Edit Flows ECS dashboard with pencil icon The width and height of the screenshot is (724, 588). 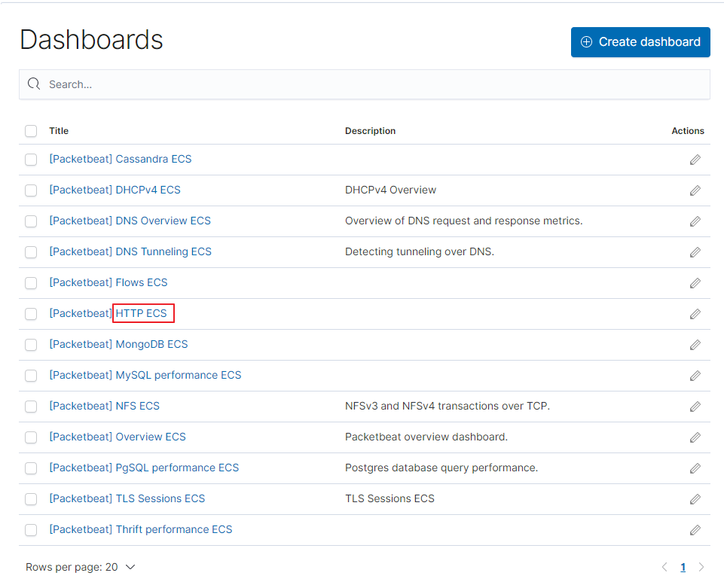pos(695,283)
